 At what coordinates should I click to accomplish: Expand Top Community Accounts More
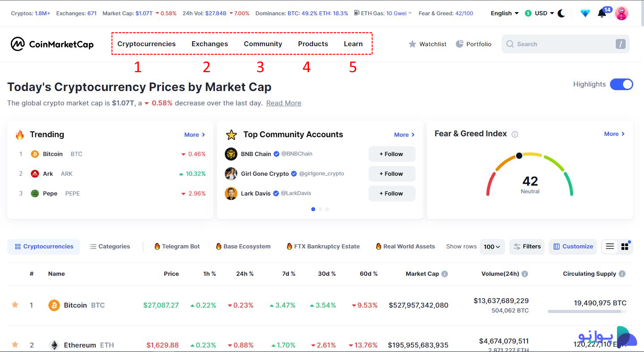coord(404,135)
